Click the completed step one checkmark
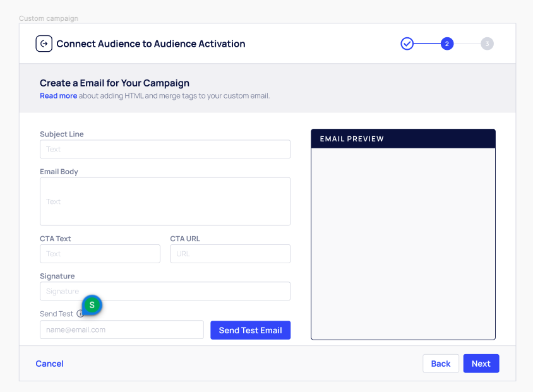Image resolution: width=533 pixels, height=392 pixels. [x=407, y=44]
